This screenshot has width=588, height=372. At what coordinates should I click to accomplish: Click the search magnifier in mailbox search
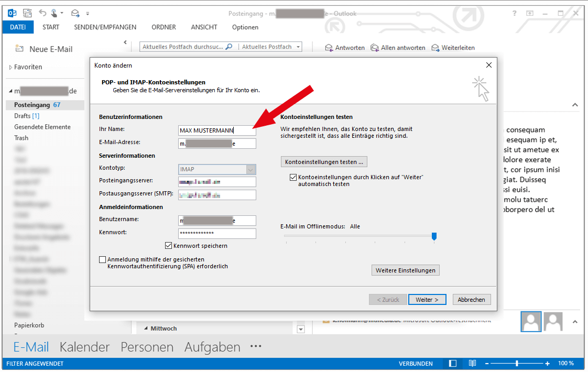pos(228,47)
